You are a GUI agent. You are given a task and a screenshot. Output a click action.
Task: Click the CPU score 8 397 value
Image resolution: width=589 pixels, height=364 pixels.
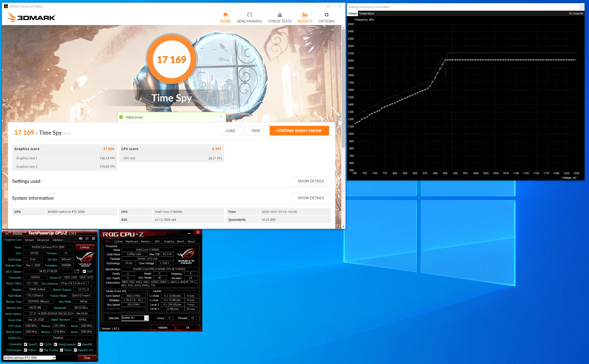tap(216, 149)
